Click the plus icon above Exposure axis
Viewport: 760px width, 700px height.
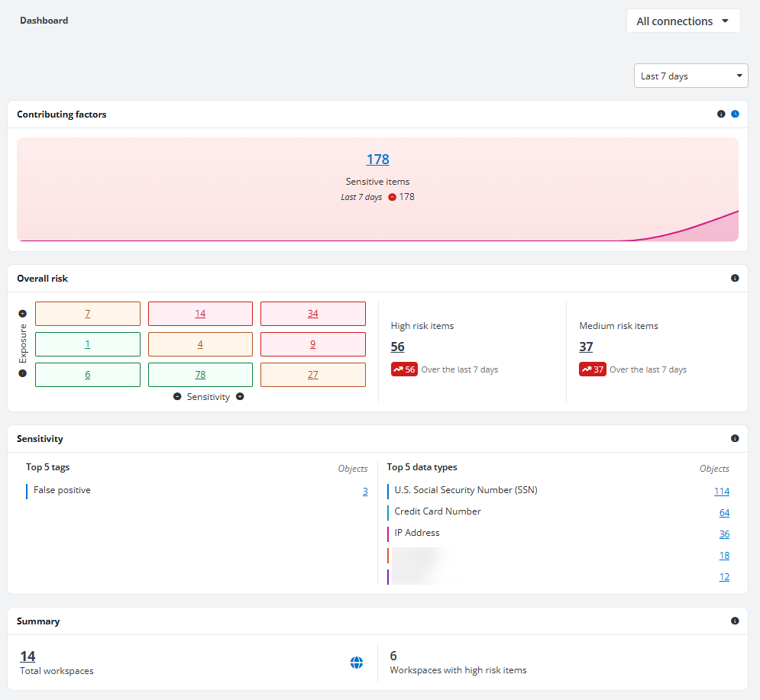click(x=22, y=314)
